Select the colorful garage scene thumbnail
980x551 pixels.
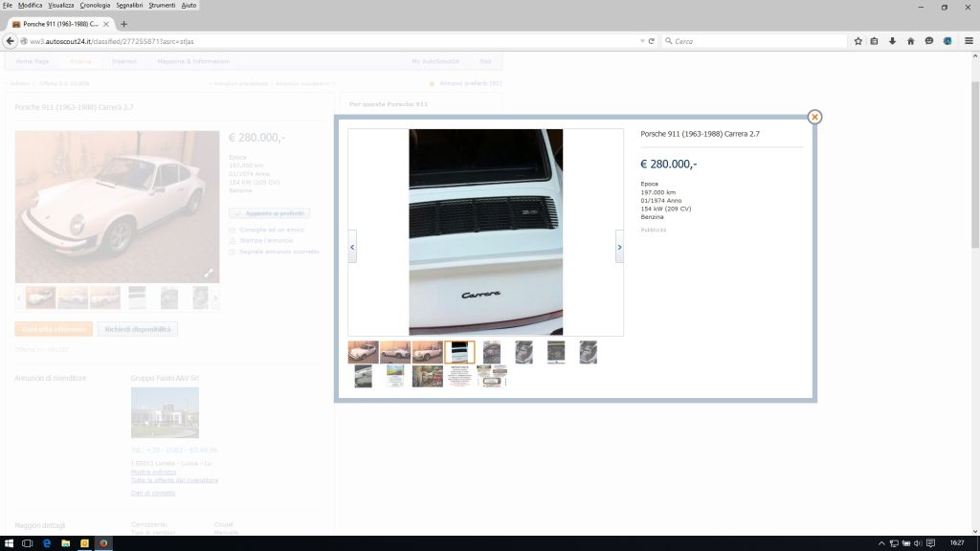point(428,376)
